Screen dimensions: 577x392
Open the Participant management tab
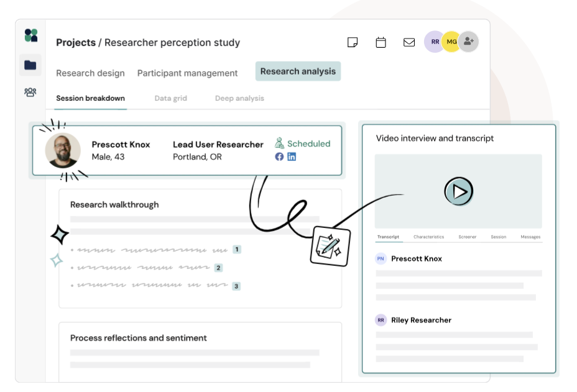pyautogui.click(x=187, y=73)
